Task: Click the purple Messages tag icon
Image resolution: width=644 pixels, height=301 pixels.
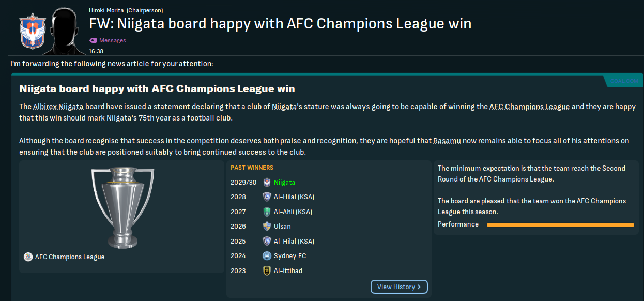Action: 93,40
